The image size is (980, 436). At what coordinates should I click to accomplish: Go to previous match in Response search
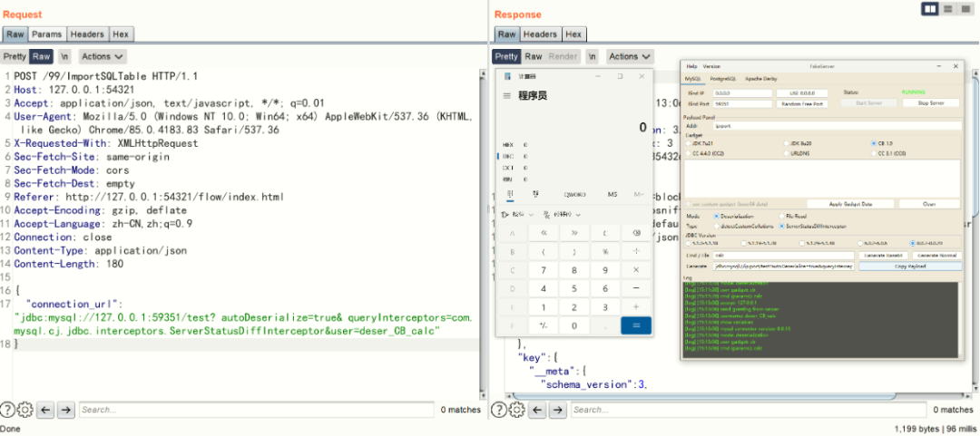535,410
